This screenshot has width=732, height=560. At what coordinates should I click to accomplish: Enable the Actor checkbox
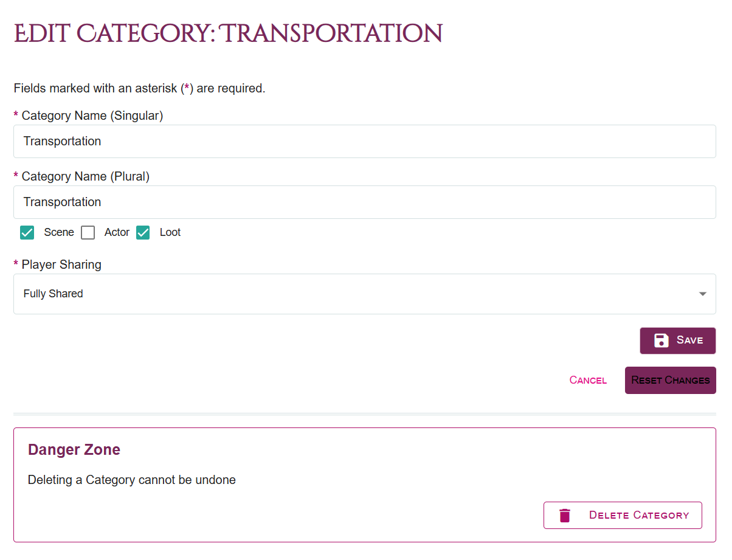(88, 232)
